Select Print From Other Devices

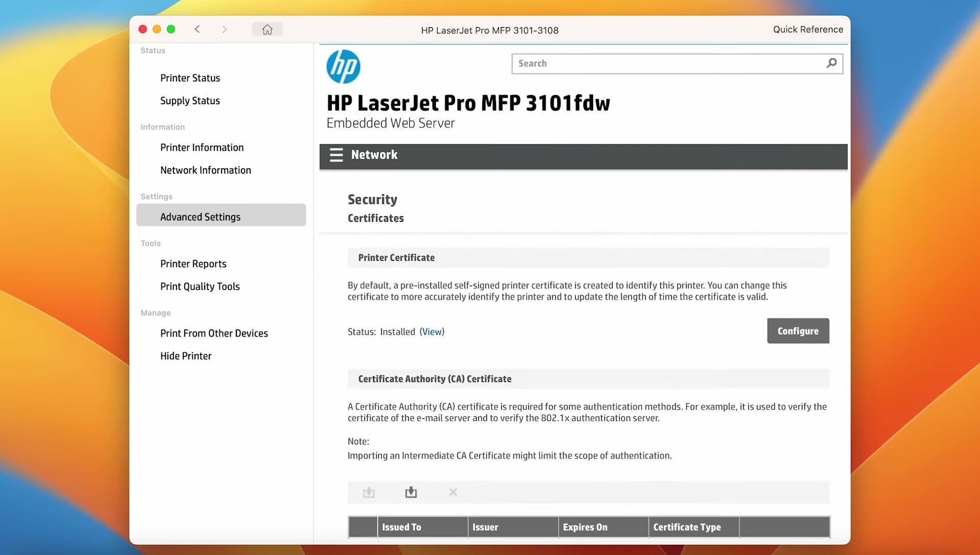click(x=214, y=334)
